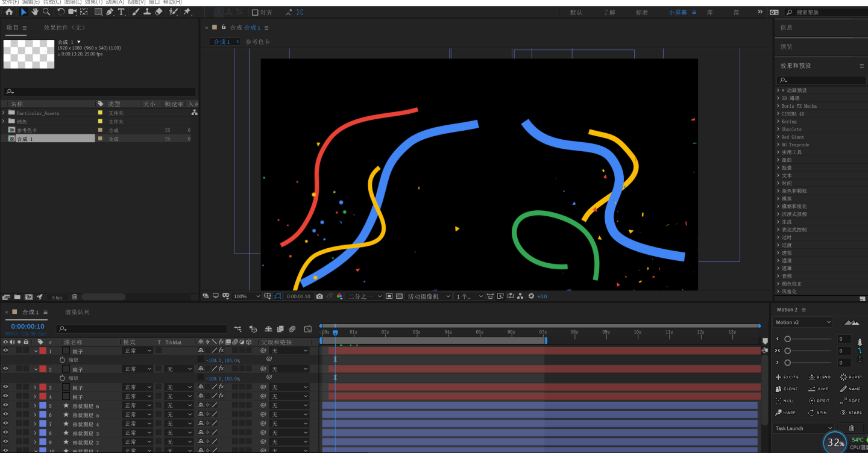
Task: Select the Zoom magnifier tool
Action: [46, 12]
